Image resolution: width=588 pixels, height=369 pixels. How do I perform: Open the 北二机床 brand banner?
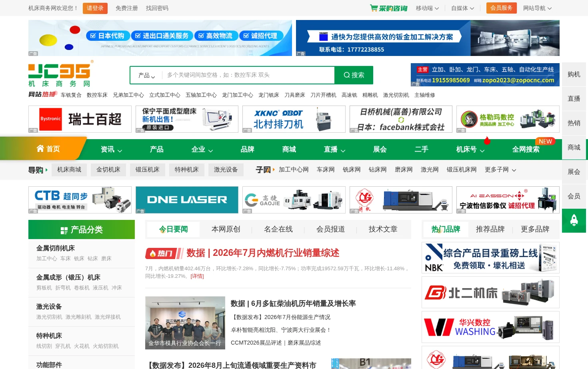(x=490, y=292)
